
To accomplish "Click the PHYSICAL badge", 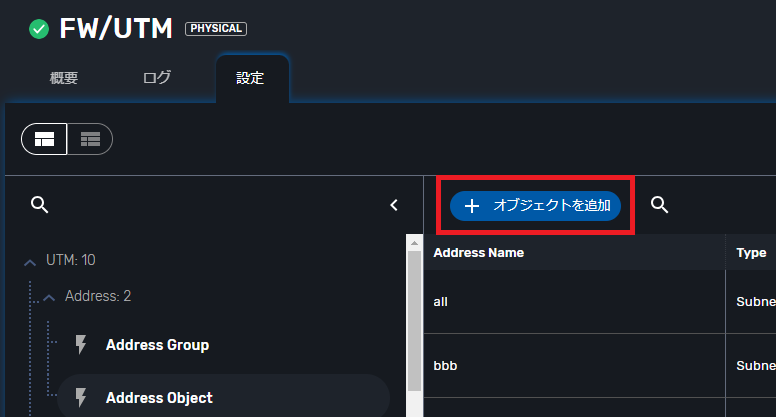I will (216, 29).
